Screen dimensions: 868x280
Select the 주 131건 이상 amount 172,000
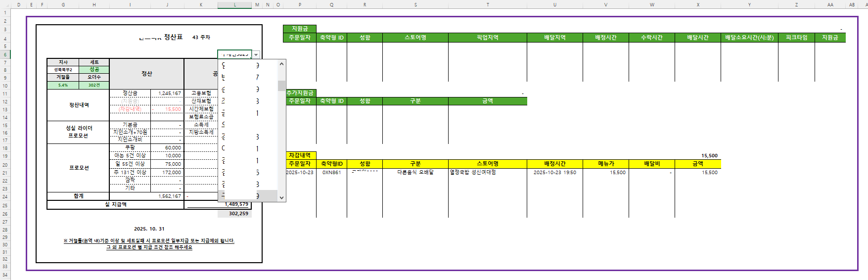click(167, 172)
